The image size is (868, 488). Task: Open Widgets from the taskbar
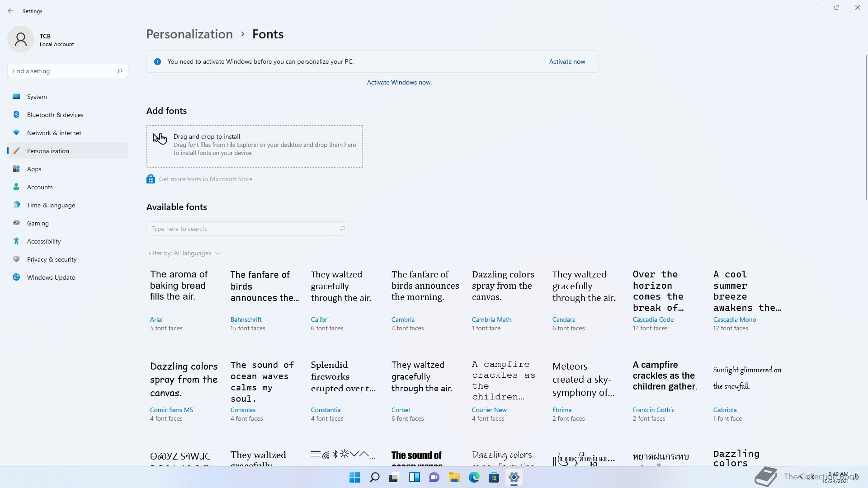(x=415, y=477)
